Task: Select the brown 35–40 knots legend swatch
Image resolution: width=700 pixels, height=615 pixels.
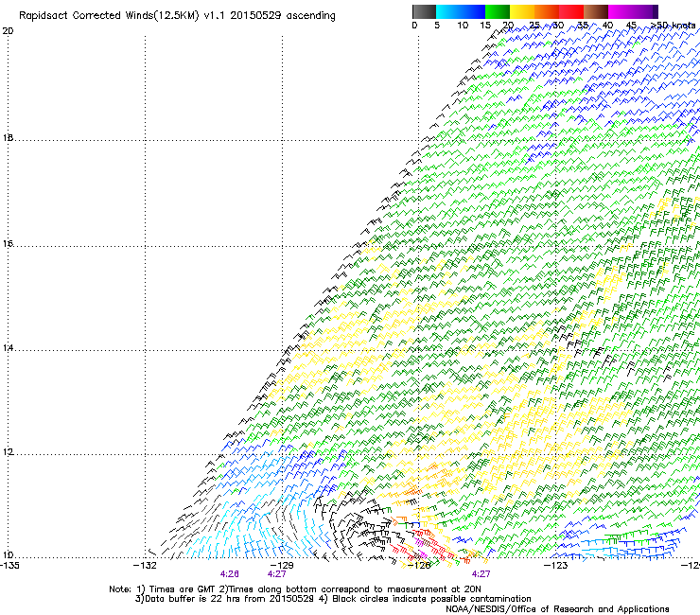Action: tap(596, 11)
